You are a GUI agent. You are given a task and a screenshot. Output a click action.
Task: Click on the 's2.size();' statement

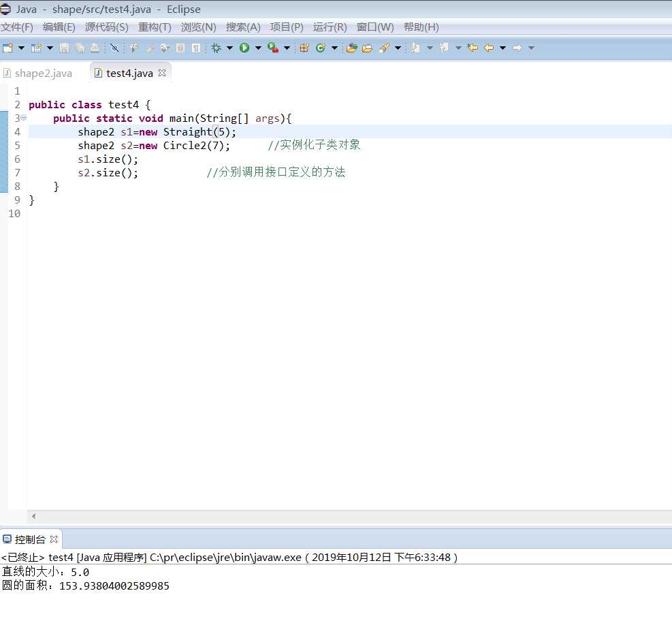[108, 173]
